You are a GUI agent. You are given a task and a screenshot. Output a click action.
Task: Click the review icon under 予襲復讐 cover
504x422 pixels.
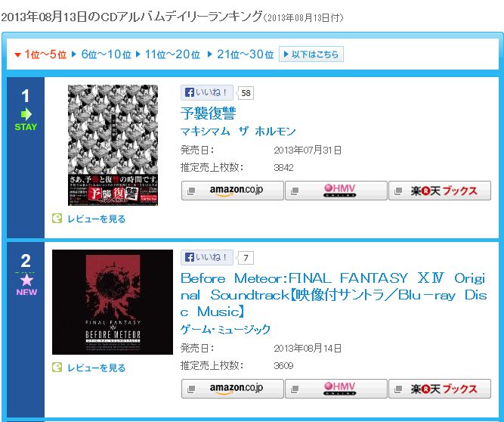(x=57, y=219)
